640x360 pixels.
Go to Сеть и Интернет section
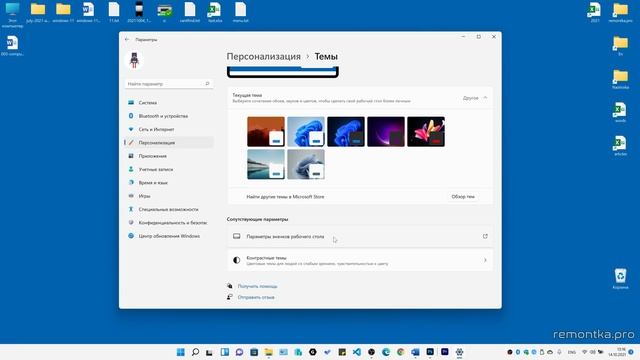tap(169, 129)
